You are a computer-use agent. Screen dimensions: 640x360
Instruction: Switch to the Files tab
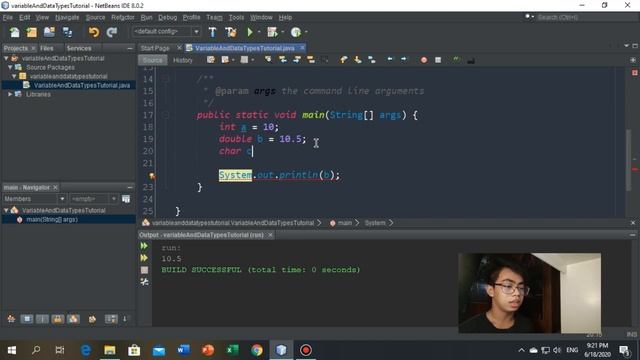(x=47, y=48)
